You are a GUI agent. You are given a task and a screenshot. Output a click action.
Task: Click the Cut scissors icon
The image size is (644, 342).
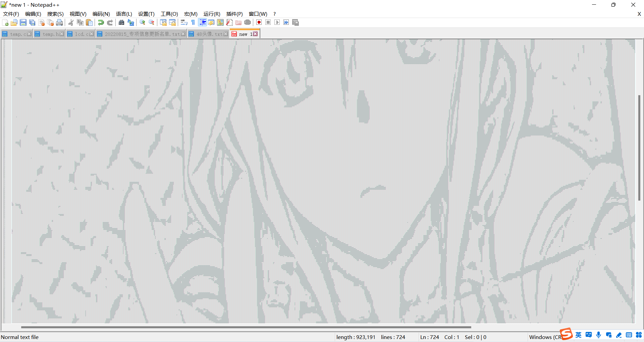[x=71, y=22]
